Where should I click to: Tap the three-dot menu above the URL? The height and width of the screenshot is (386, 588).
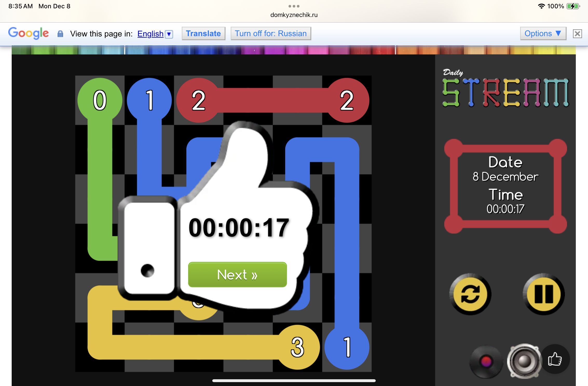coord(294,6)
